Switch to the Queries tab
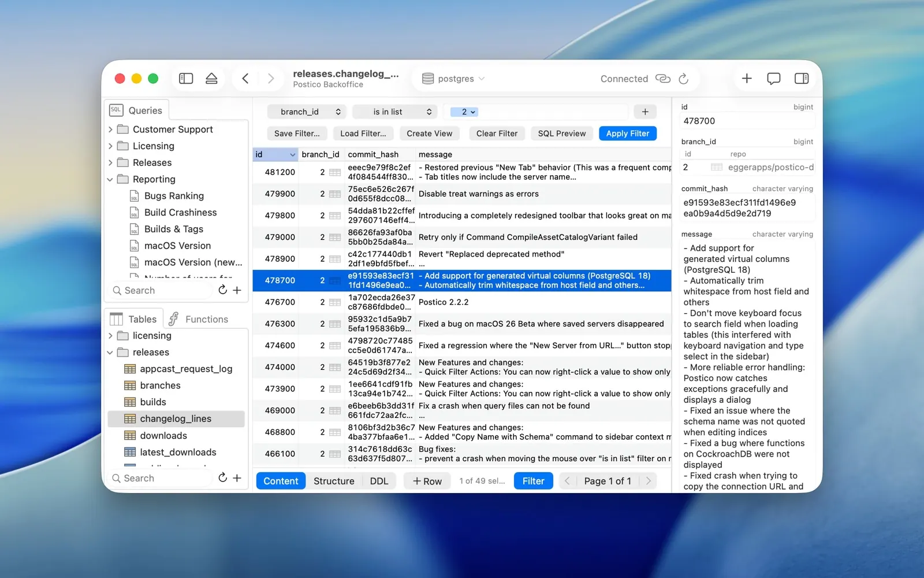Screen dimensions: 924x578 (136, 110)
